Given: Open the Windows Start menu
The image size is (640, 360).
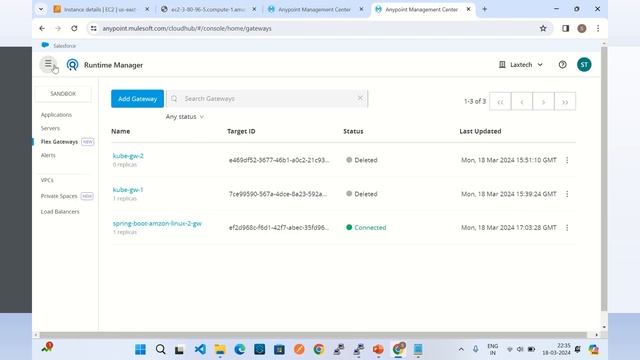Looking at the screenshot, I should [x=140, y=349].
